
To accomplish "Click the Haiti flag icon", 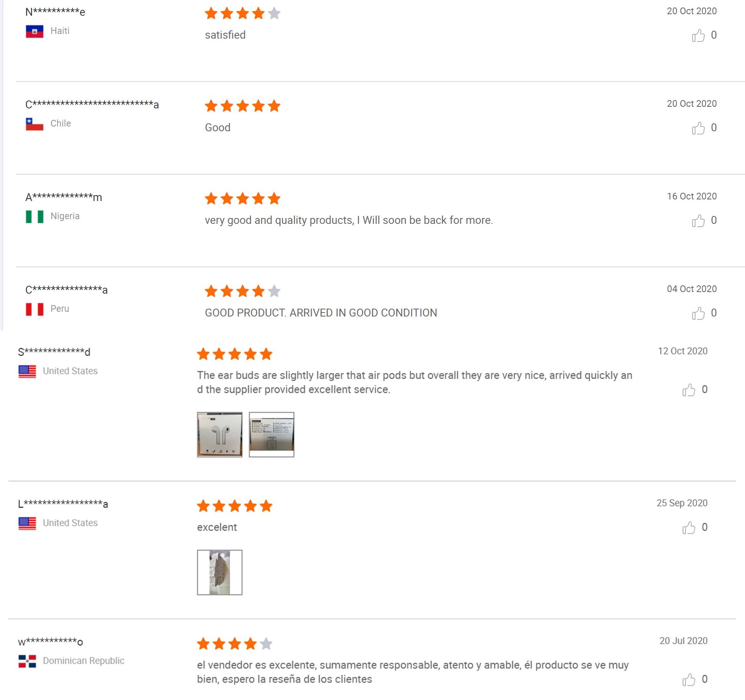I will (35, 31).
